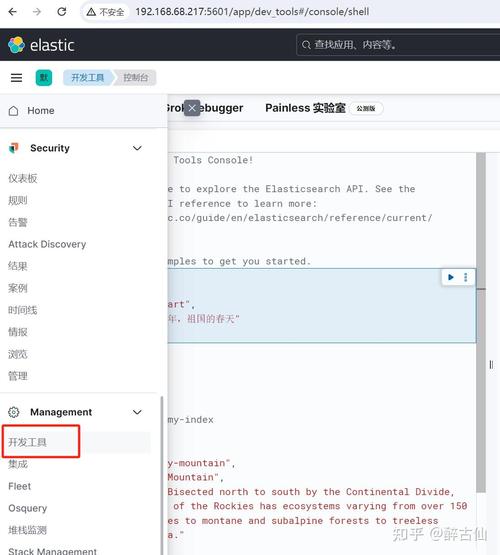Click the console editor vertical scrollbar

click(x=481, y=322)
